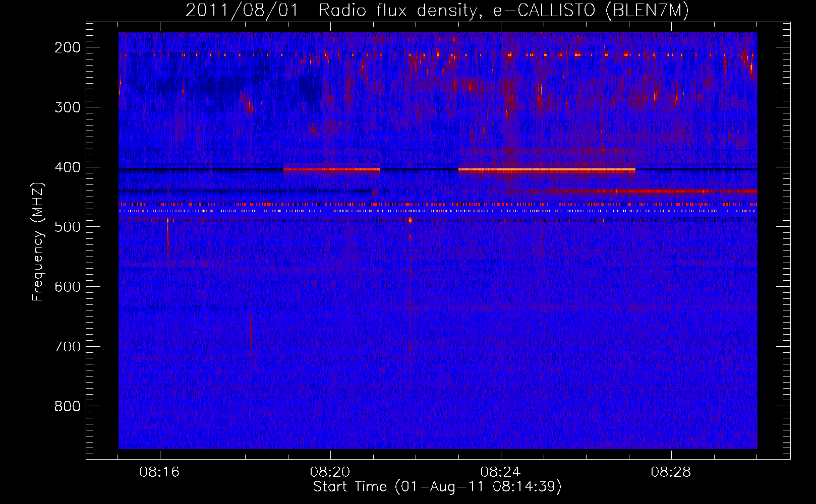Click the shorter red band at 400 MHz near 08:20

pyautogui.click(x=331, y=170)
